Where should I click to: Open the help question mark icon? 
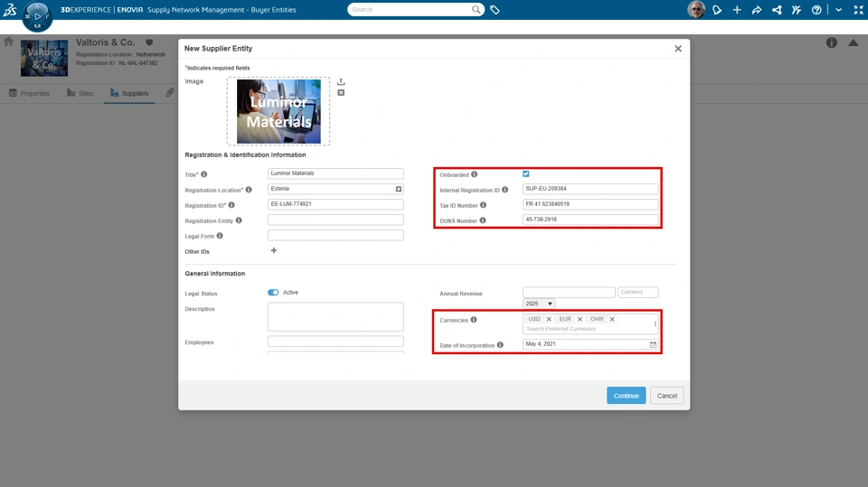(816, 10)
